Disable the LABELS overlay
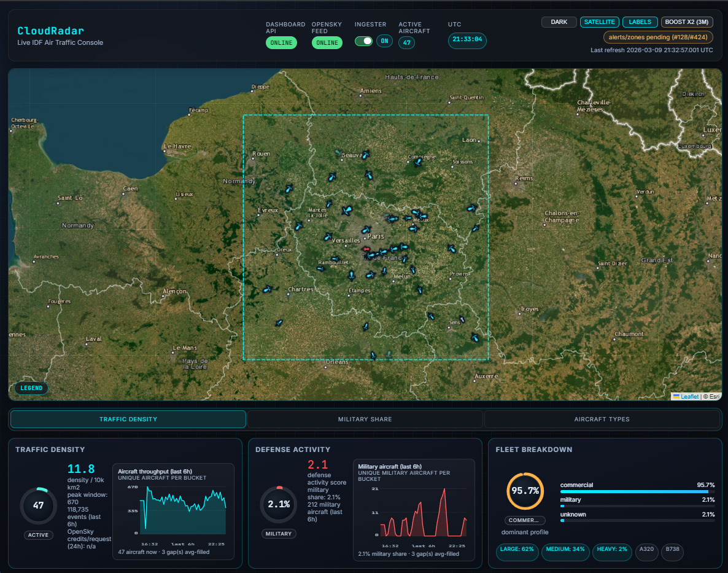Viewport: 728px width, 573px height. click(640, 21)
